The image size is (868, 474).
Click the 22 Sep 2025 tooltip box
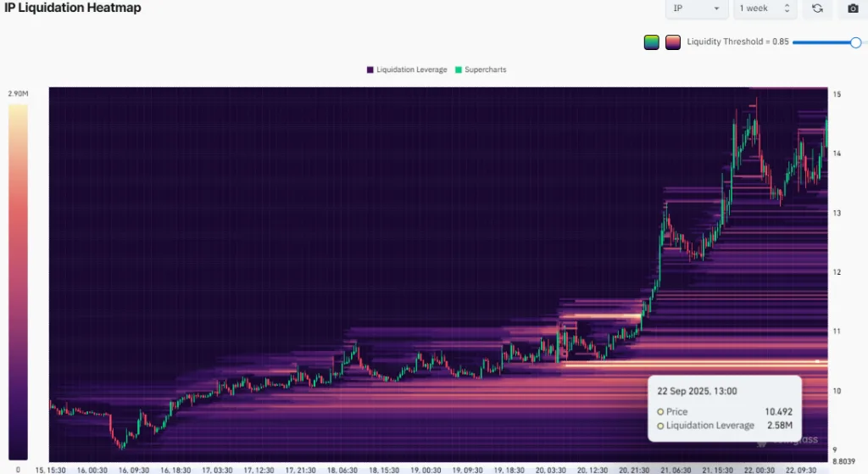click(725, 409)
